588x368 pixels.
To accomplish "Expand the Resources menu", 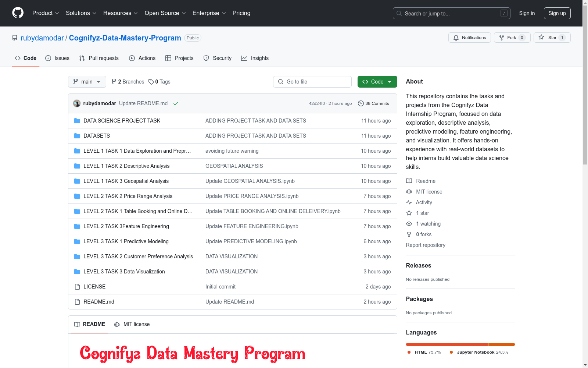I will 121,13.
